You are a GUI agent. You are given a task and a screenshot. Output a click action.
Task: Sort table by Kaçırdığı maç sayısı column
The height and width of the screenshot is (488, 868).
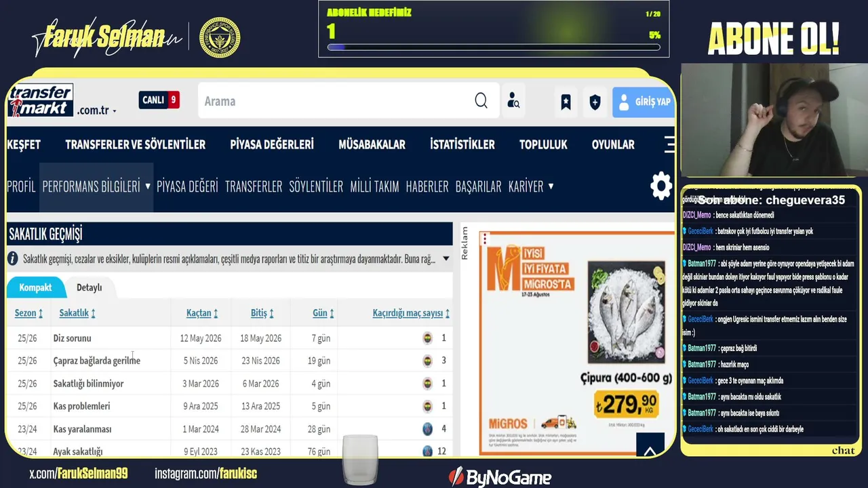pos(411,313)
